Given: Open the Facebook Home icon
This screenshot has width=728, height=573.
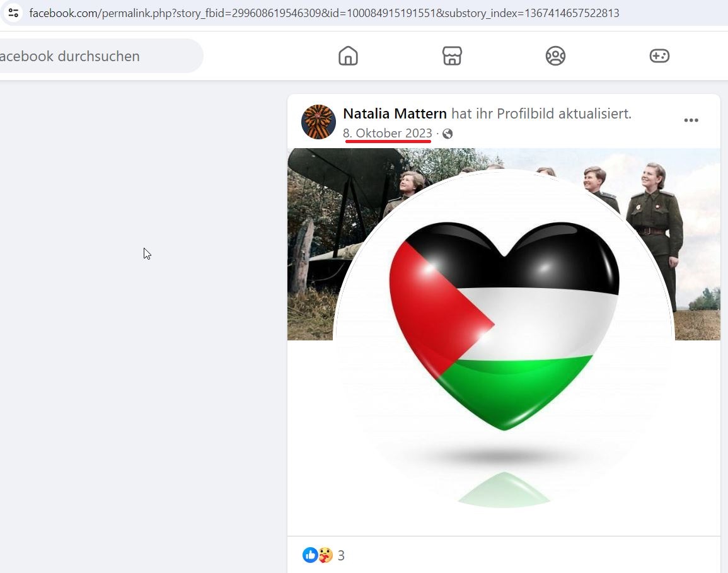Looking at the screenshot, I should pos(348,55).
